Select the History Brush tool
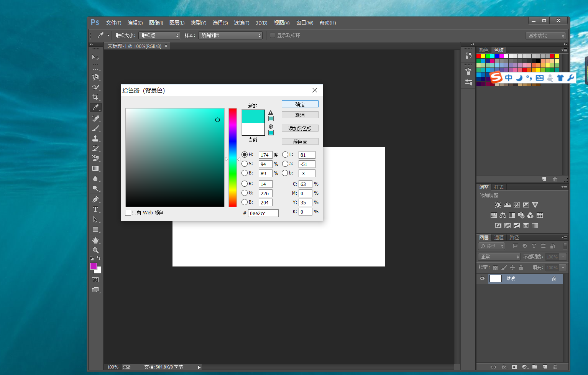 95,148
